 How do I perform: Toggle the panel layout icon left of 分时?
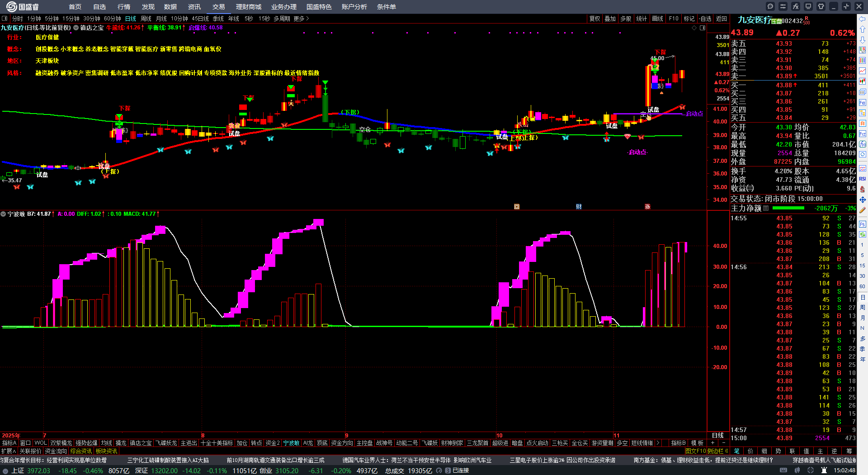click(x=5, y=19)
